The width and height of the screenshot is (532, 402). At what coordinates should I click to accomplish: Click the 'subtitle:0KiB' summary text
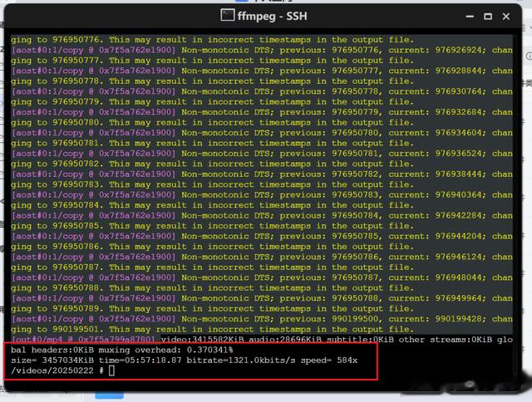coord(360,340)
